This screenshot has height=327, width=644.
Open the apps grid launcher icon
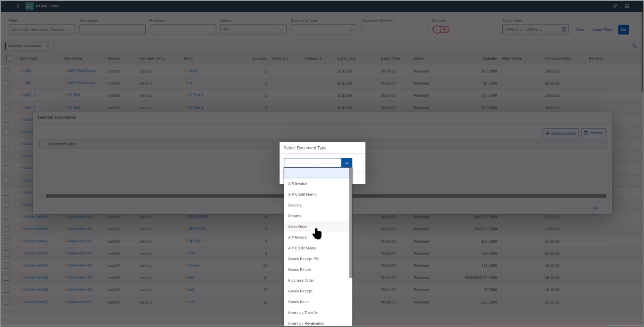pyautogui.click(x=627, y=6)
